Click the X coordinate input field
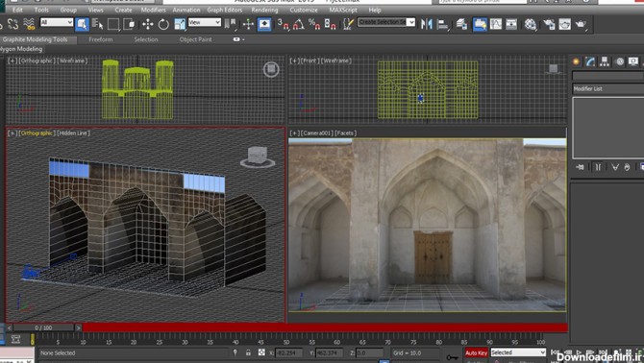Image resolution: width=644 pixels, height=363 pixels. click(289, 352)
